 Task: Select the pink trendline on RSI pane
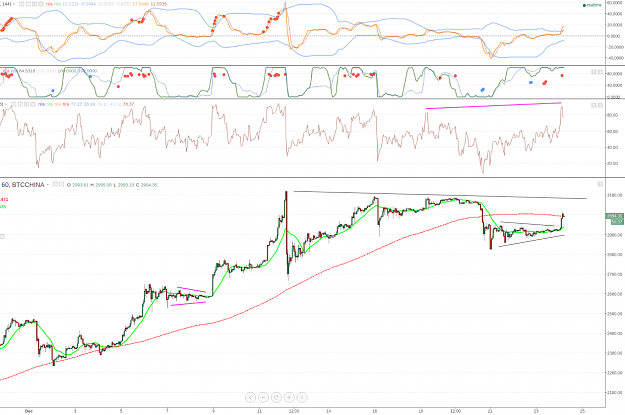point(493,106)
